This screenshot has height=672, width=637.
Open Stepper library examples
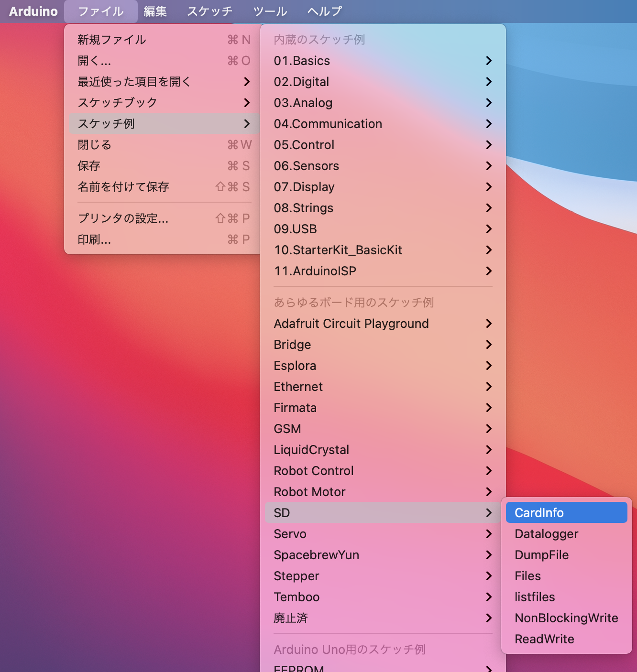[383, 576]
